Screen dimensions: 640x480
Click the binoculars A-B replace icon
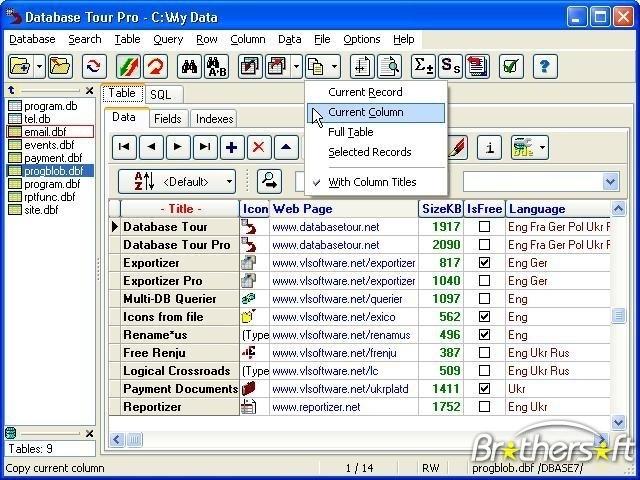pyautogui.click(x=217, y=66)
